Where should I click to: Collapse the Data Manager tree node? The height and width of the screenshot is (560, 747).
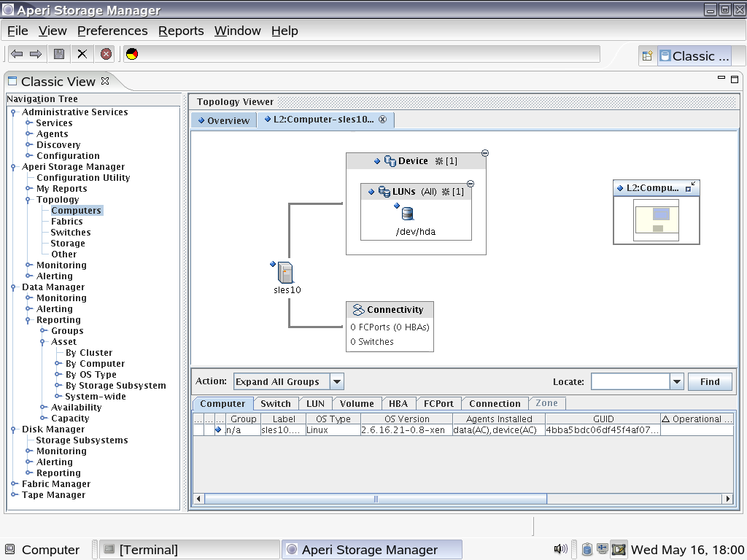tap(13, 287)
